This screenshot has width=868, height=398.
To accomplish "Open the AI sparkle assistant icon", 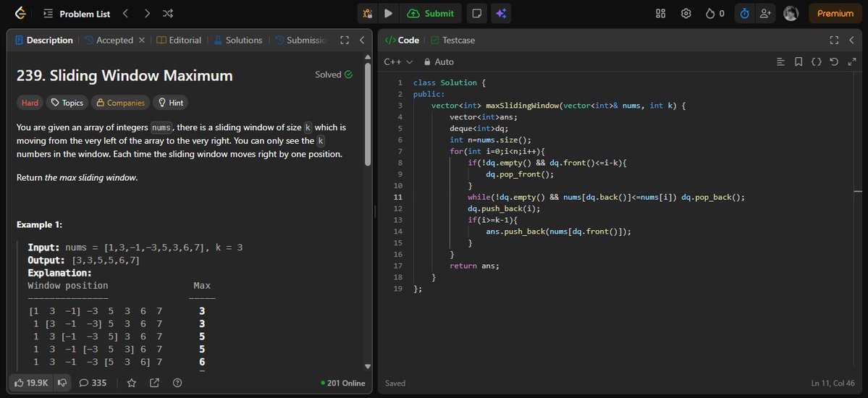I will tap(501, 13).
